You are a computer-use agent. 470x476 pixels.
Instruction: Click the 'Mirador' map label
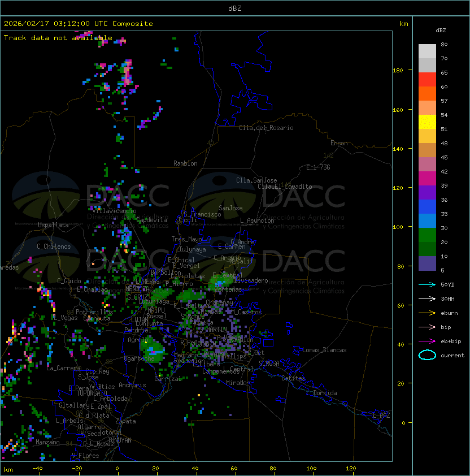[238, 383]
